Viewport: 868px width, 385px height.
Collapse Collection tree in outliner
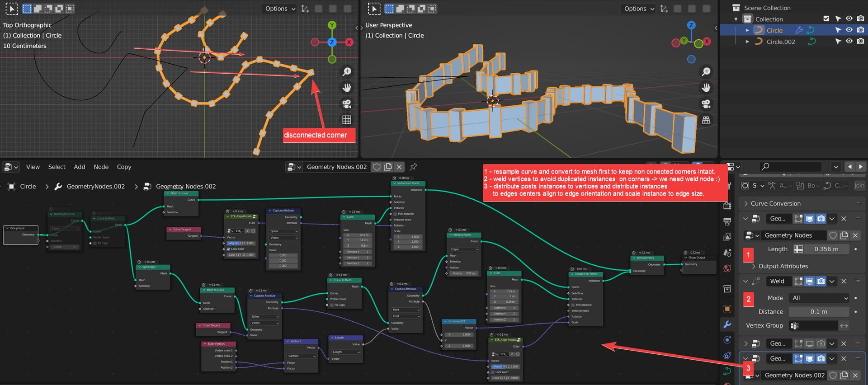click(736, 19)
